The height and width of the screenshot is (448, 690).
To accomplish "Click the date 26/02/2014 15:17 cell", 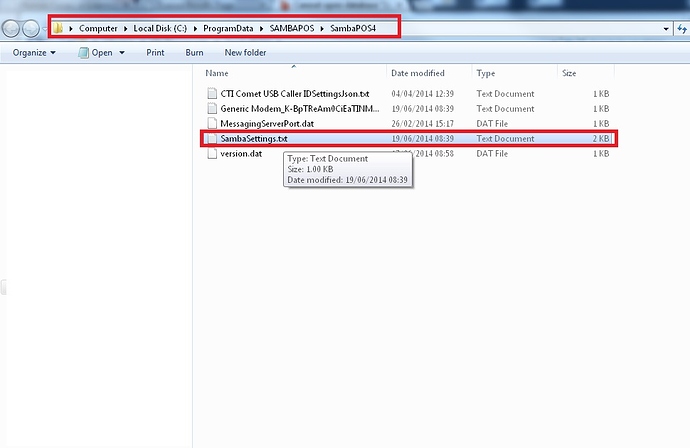I will coord(422,124).
